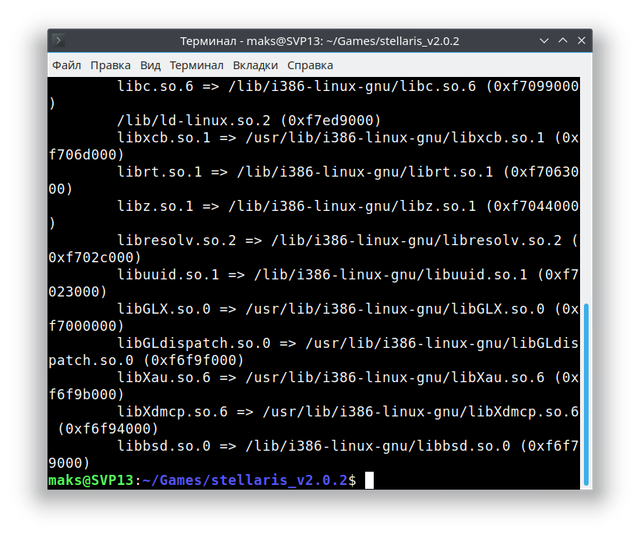This screenshot has width=640, height=537.
Task: Click the libXdmcp.so.6 output line
Action: (348, 412)
